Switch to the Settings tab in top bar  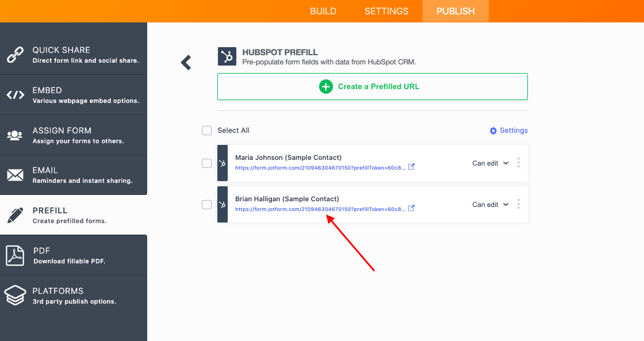[x=386, y=11]
